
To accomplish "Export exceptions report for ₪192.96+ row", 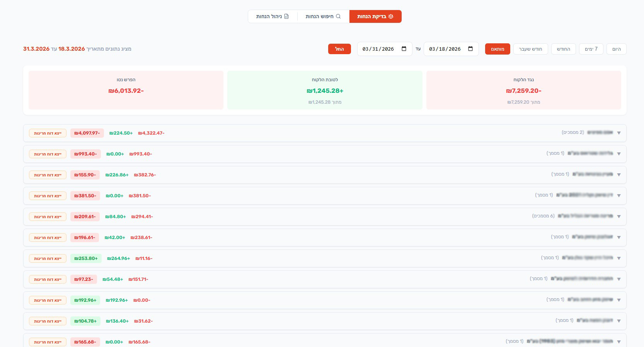I will [x=48, y=300].
